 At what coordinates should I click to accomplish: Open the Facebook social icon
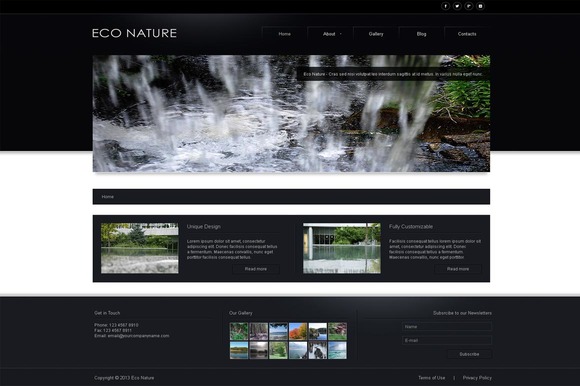445,6
